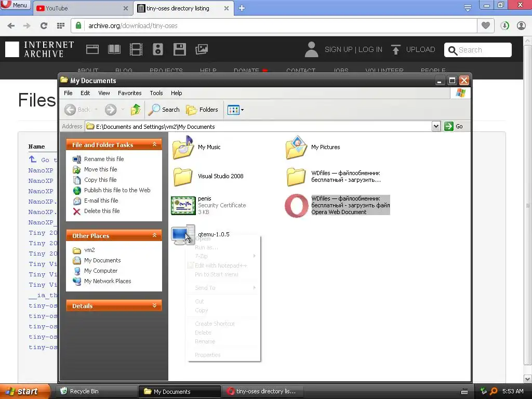
Task: Click Rename this file task
Action: pos(104,159)
